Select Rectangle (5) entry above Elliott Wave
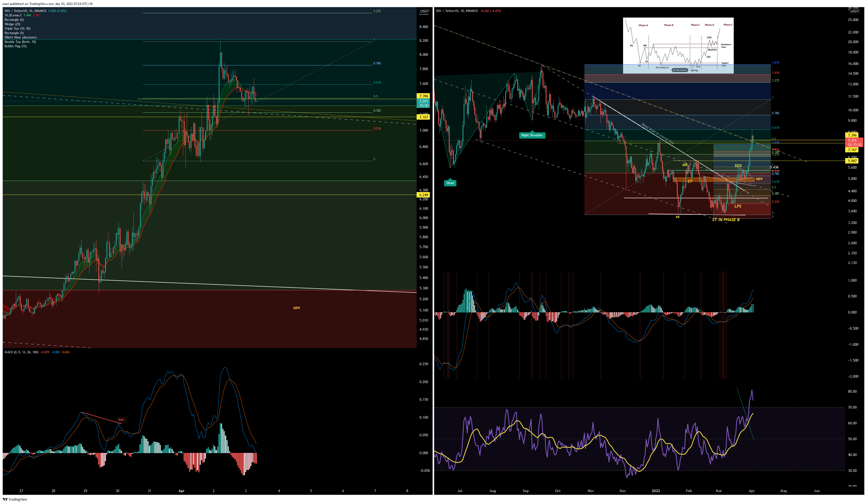Image resolution: width=867 pixels, height=504 pixels. pyautogui.click(x=14, y=33)
